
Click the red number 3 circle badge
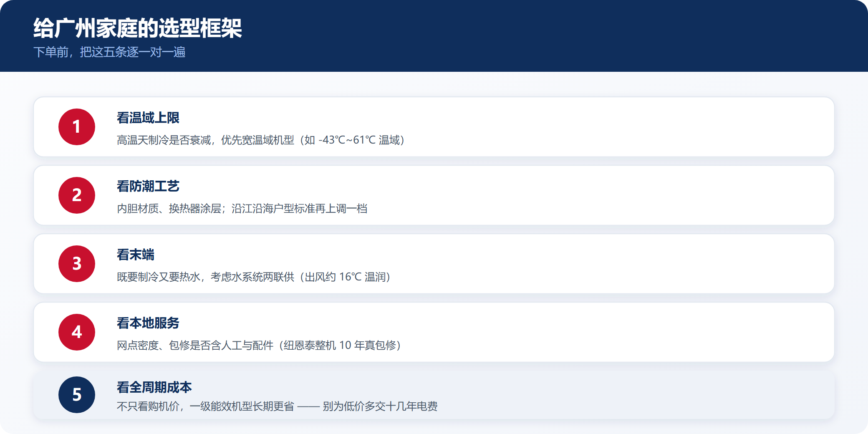click(77, 264)
